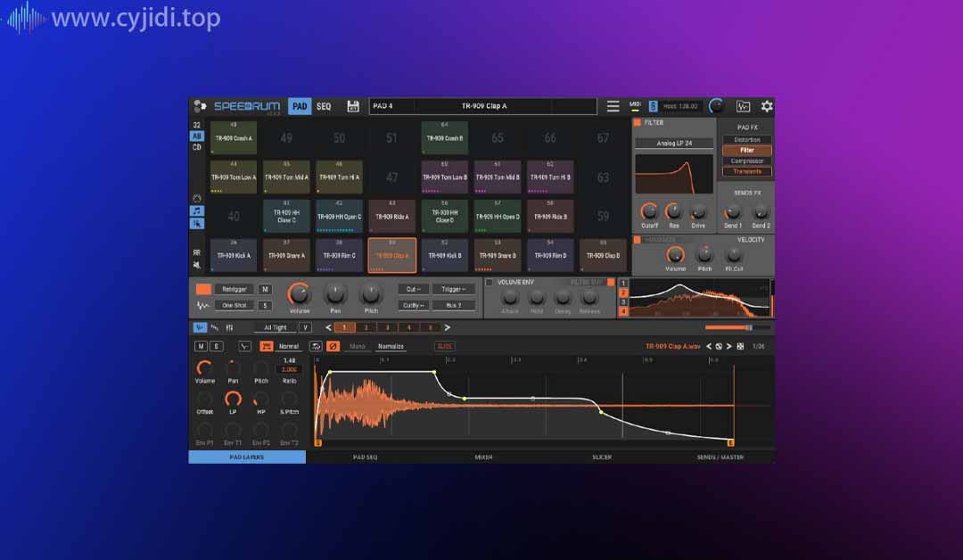Select Distortion in PAD FX list

point(747,140)
